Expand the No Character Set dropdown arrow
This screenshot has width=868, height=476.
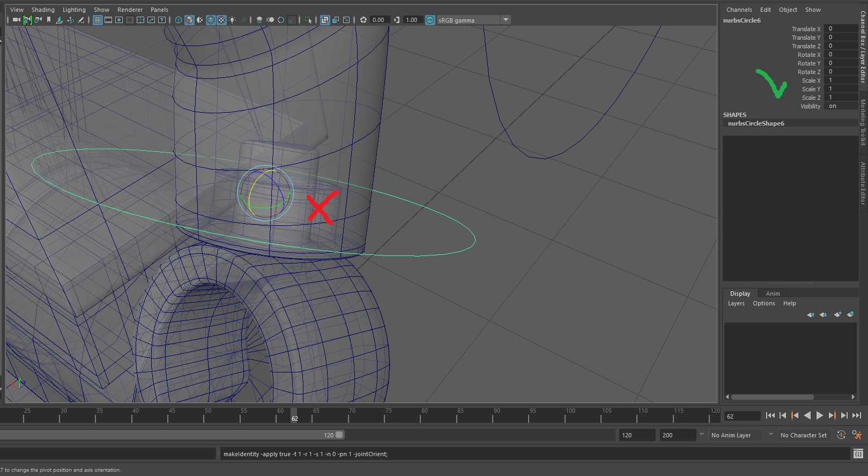point(771,435)
